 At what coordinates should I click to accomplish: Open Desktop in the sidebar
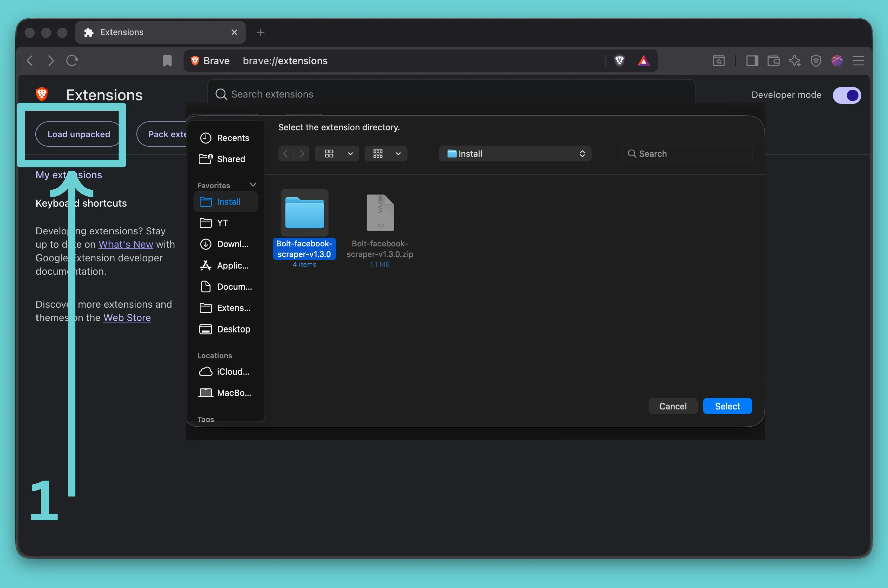(225, 329)
